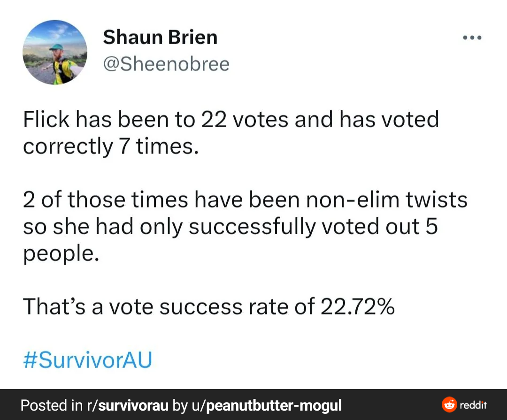Screen dimensions: 507x420
Task: Click the phrase 'correctly 7 times.'
Action: tap(111, 146)
